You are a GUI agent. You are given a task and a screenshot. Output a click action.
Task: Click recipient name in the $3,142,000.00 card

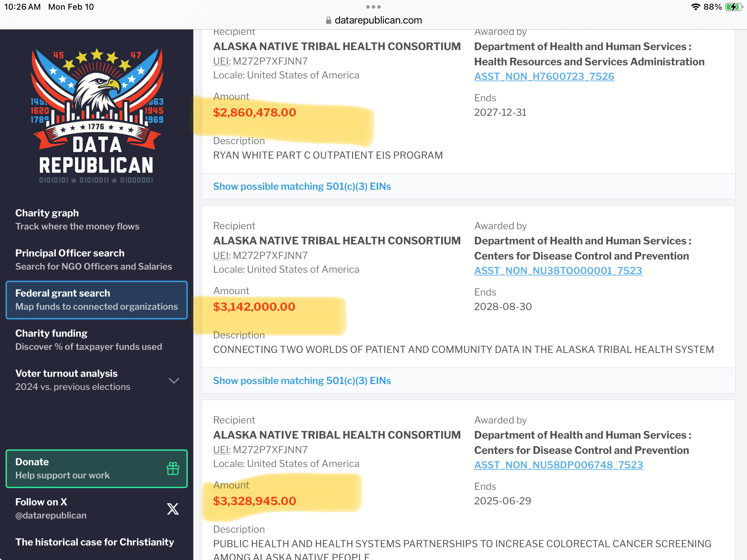[337, 241]
